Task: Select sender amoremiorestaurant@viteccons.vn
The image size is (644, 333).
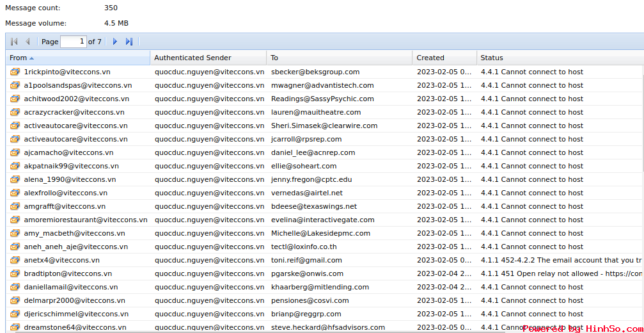Action: click(x=86, y=220)
